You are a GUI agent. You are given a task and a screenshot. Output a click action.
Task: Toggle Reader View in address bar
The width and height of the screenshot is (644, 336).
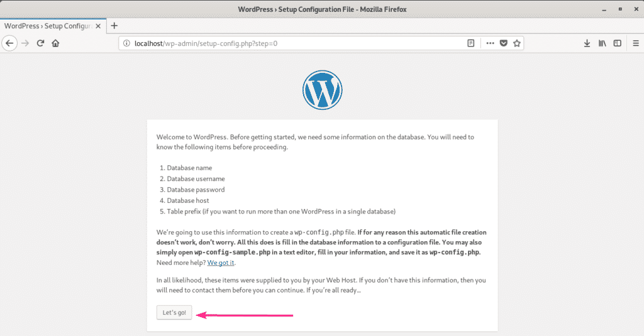tap(470, 43)
